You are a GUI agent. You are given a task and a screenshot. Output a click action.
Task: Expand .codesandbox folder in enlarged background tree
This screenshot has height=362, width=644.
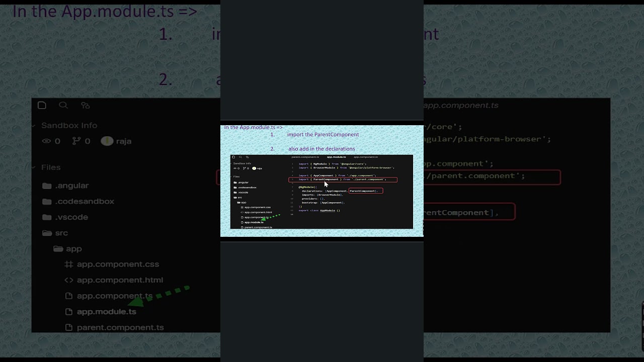[78, 201]
